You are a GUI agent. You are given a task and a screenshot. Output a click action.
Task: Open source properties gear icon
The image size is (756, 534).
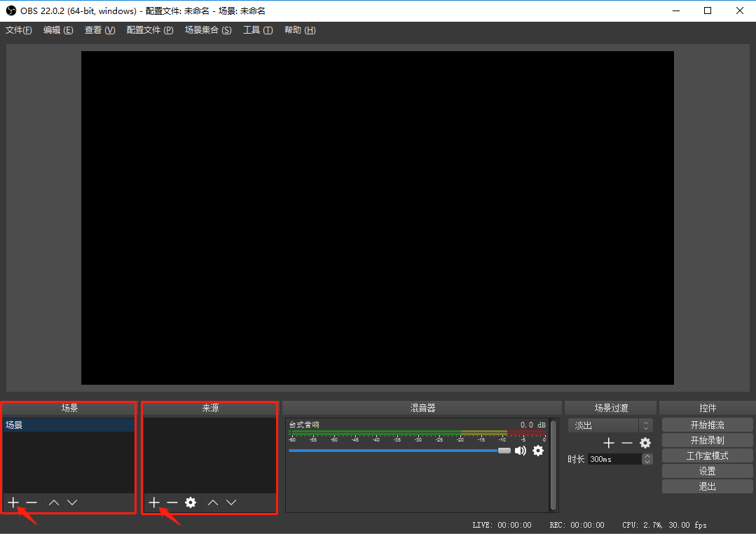(191, 502)
